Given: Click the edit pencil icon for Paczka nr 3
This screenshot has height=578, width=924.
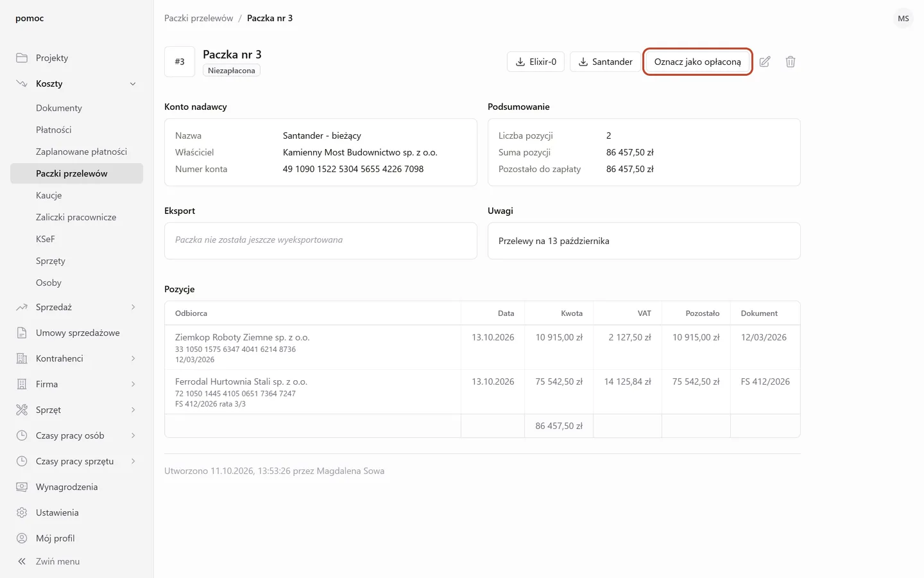Looking at the screenshot, I should pyautogui.click(x=765, y=62).
